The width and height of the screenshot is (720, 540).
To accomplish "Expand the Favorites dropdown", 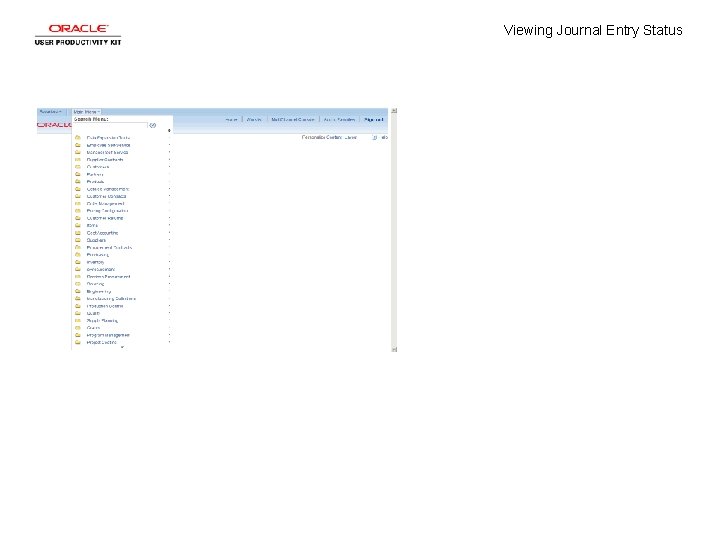I will click(51, 112).
